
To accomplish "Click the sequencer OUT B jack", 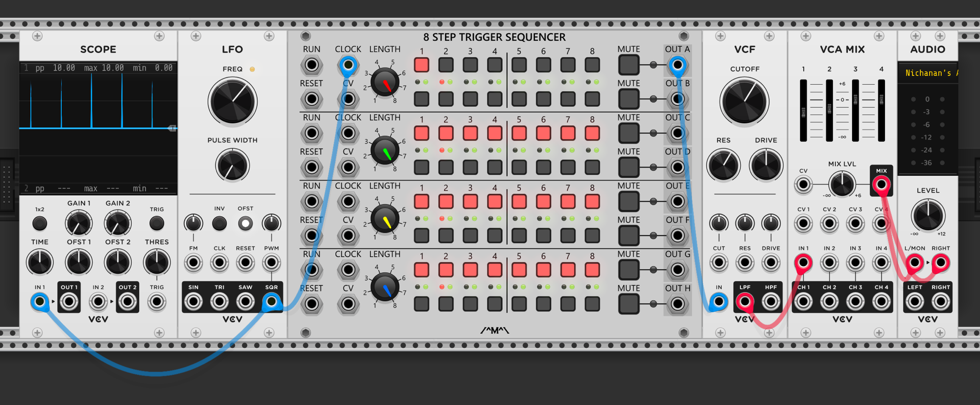I will (678, 99).
